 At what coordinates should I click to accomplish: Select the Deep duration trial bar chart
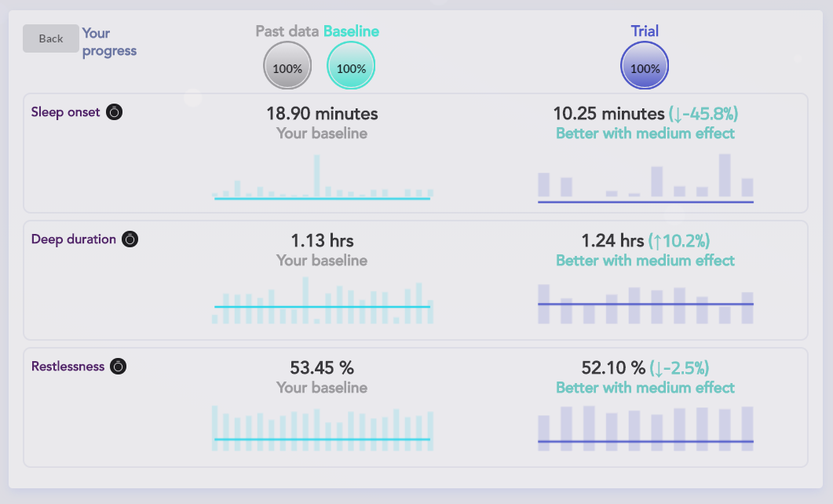tap(645, 303)
